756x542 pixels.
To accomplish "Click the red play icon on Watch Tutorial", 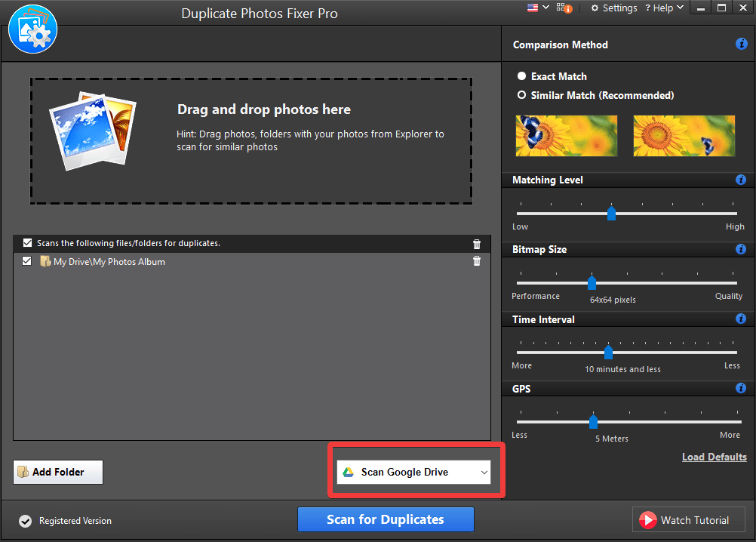I will click(x=647, y=520).
